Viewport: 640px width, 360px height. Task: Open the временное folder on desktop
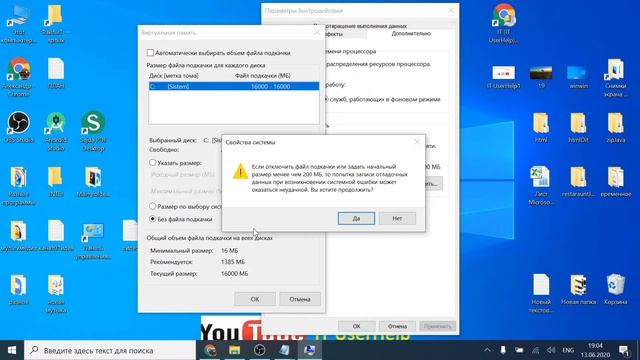coord(616,182)
